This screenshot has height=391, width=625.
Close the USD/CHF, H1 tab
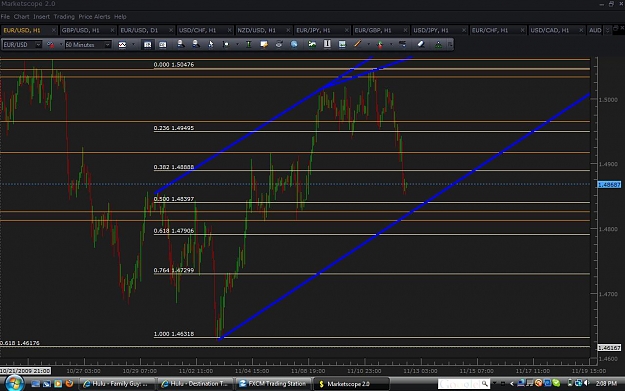(230, 30)
